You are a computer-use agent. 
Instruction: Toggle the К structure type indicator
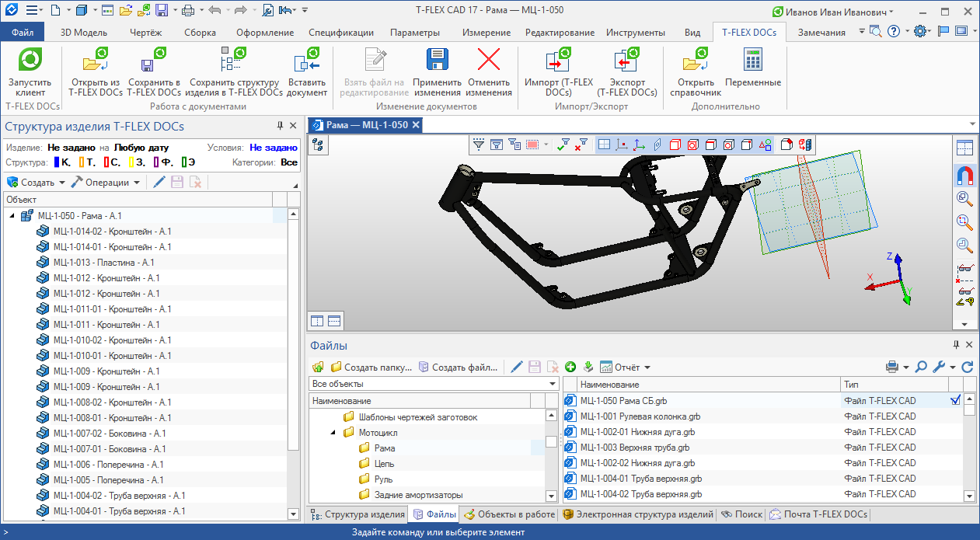63,162
